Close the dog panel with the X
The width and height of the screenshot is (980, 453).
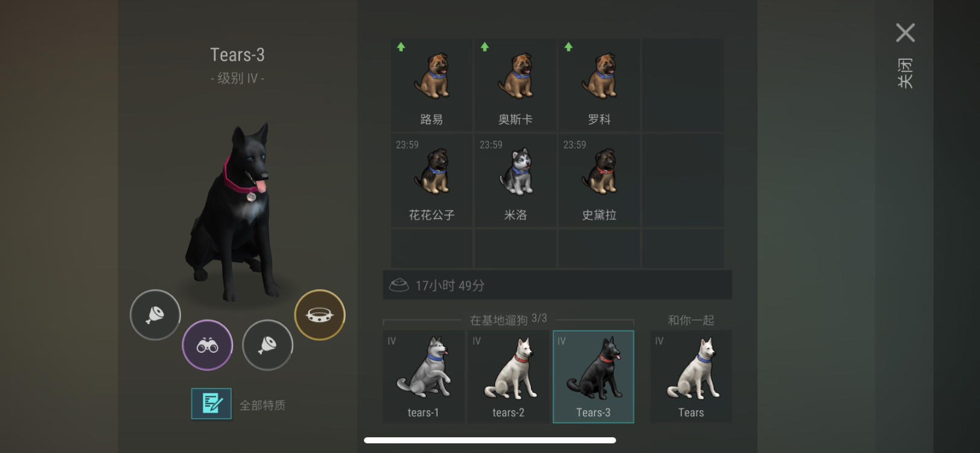click(x=905, y=33)
